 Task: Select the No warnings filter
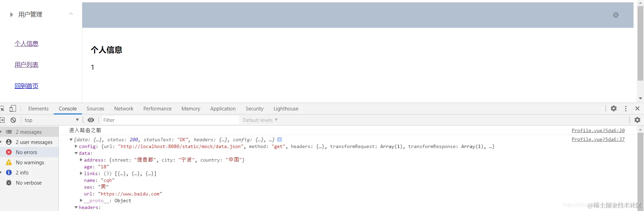pyautogui.click(x=29, y=163)
